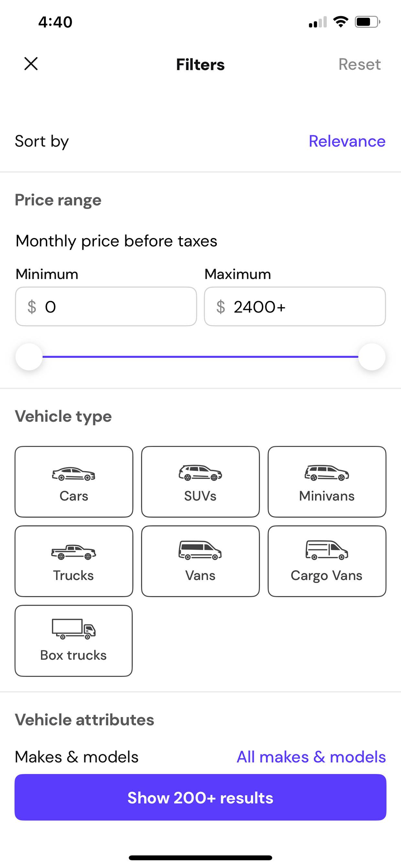Toggle the SUVs label tile

[x=200, y=482]
